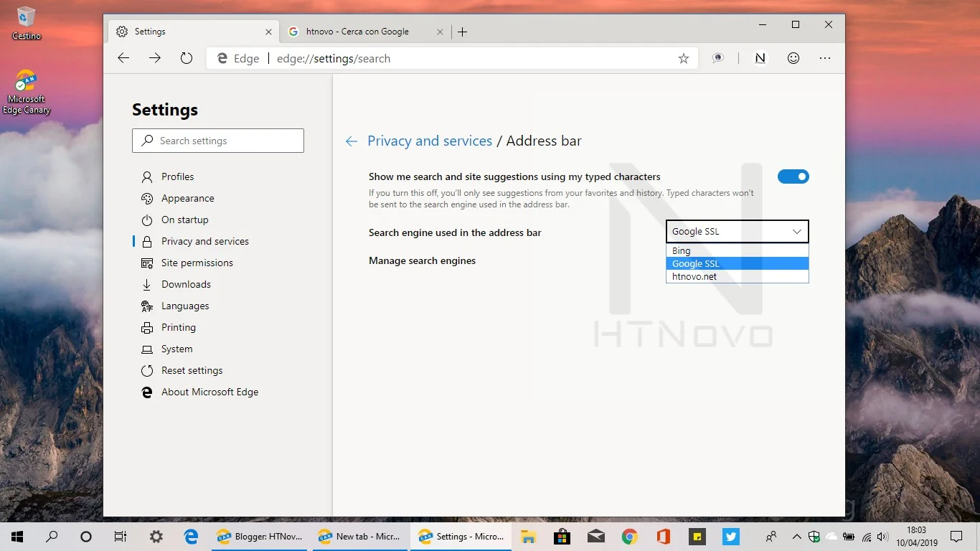The image size is (980, 551).
Task: Open Task View in taskbar
Action: pyautogui.click(x=121, y=536)
